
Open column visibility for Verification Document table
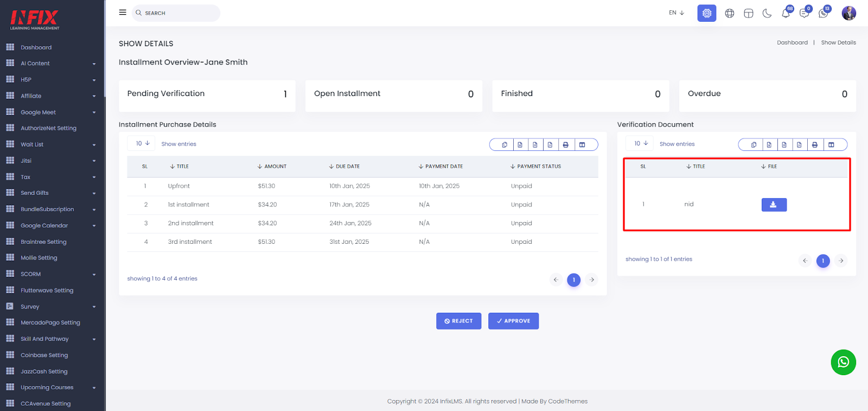click(x=831, y=144)
